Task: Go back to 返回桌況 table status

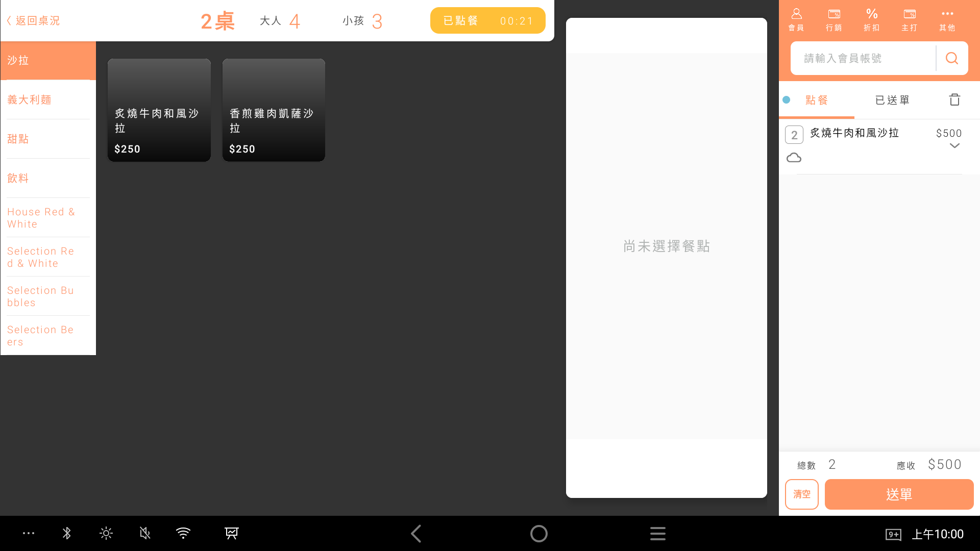Action: pyautogui.click(x=34, y=20)
